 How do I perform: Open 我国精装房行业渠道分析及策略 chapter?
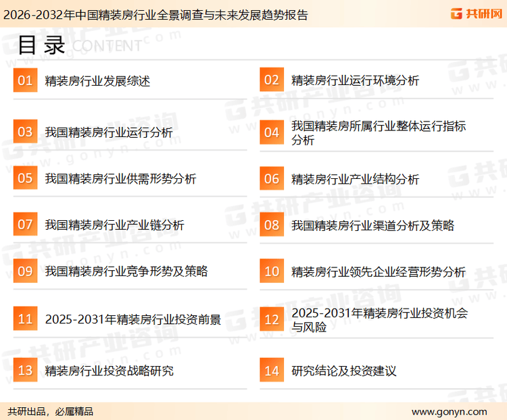click(x=372, y=225)
